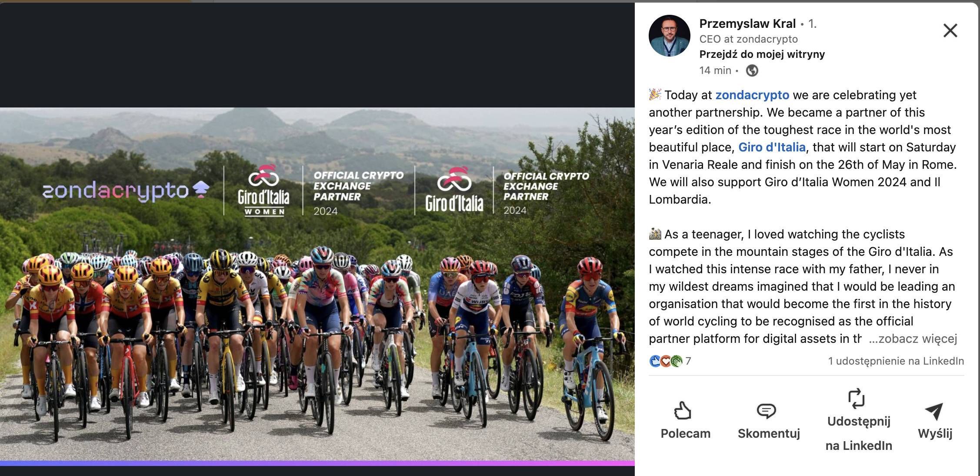This screenshot has height=476, width=980.
Task: Click the repost arrows share icon
Action: 856,398
